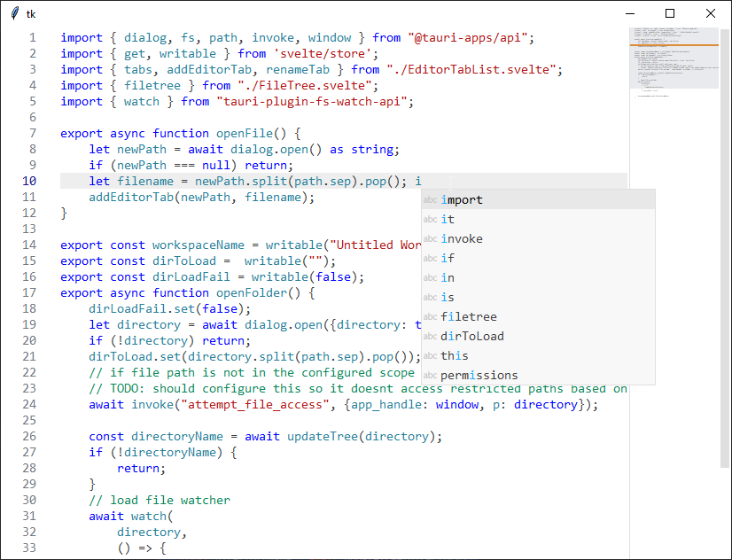Choose "invoke" from the autocomplete popup
This screenshot has height=560, width=732.
tap(461, 238)
